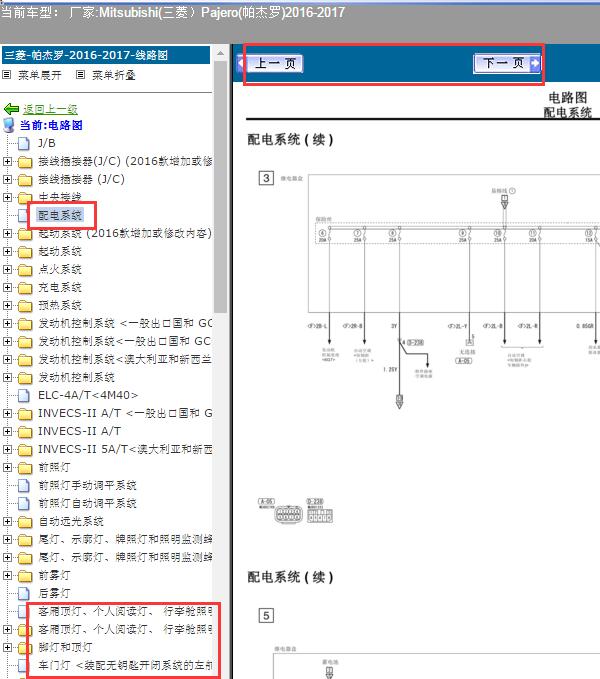Open the 前照灯自动调平系统 entry

(87, 503)
